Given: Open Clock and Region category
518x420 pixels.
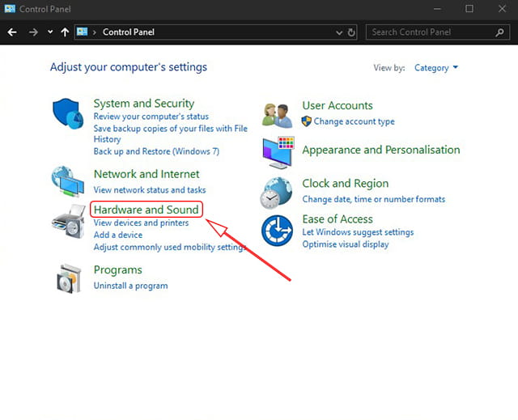Looking at the screenshot, I should pos(346,183).
